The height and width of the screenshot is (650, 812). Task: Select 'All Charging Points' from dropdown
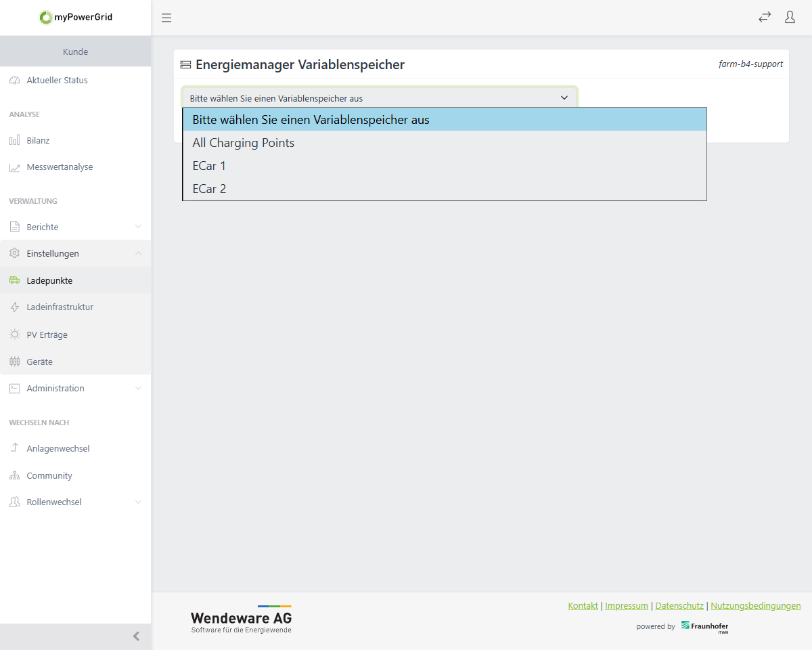tap(244, 143)
